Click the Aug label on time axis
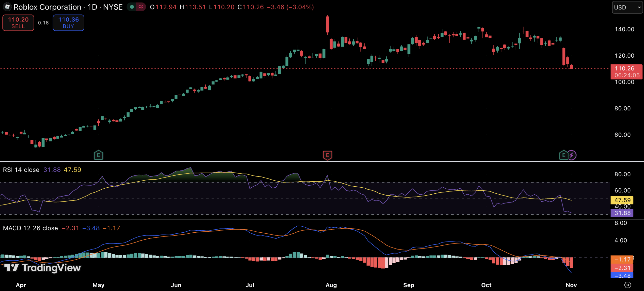 (x=331, y=285)
